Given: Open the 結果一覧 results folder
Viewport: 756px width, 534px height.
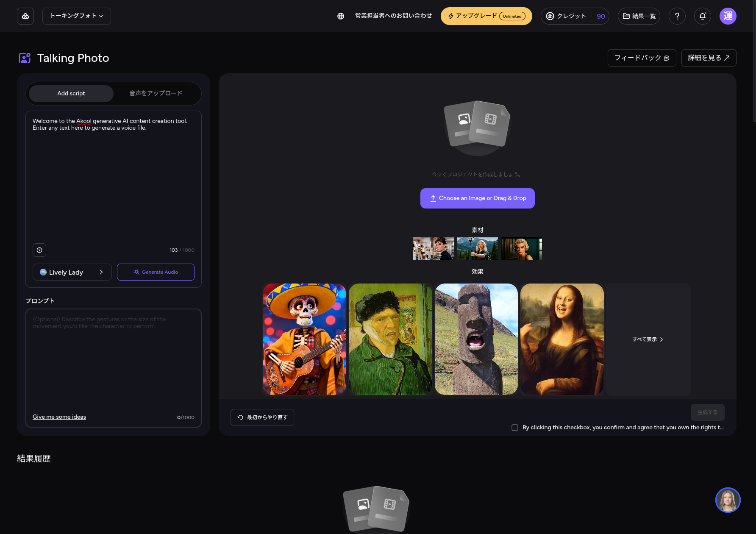Looking at the screenshot, I should point(639,16).
